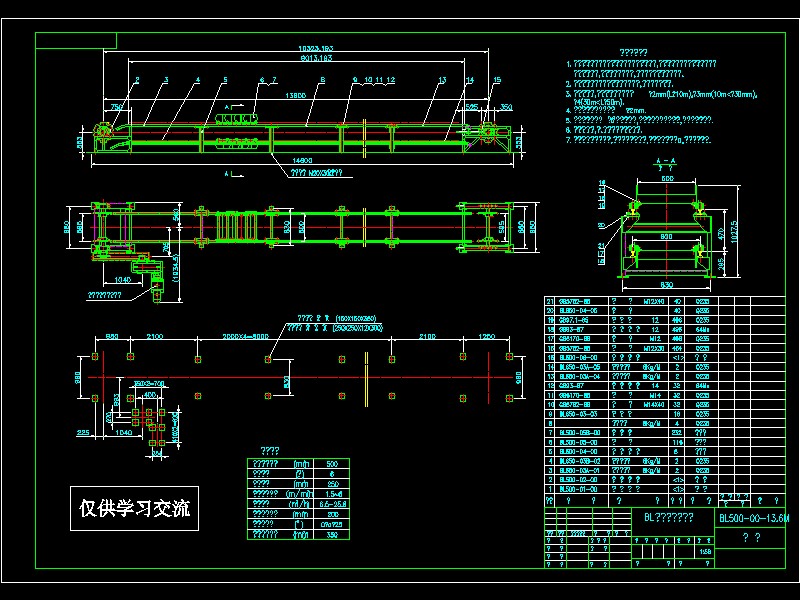Click the 1250 dimension in the foundation layout
Image resolution: width=800 pixels, height=600 pixels.
(x=487, y=336)
